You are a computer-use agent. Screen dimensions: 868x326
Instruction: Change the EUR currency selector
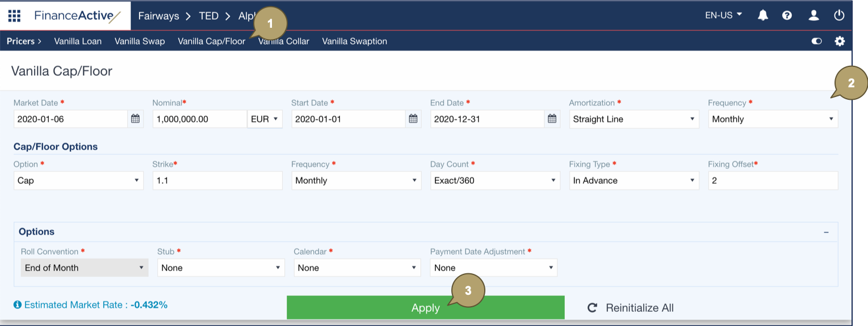point(265,119)
